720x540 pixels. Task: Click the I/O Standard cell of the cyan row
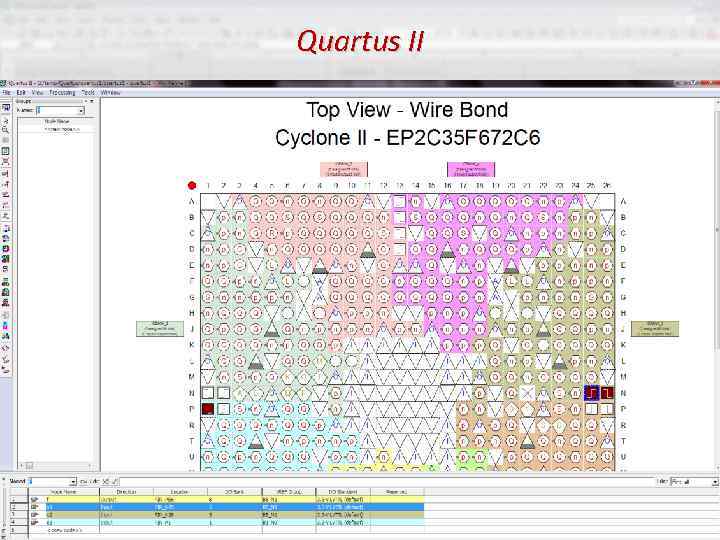(x=343, y=523)
